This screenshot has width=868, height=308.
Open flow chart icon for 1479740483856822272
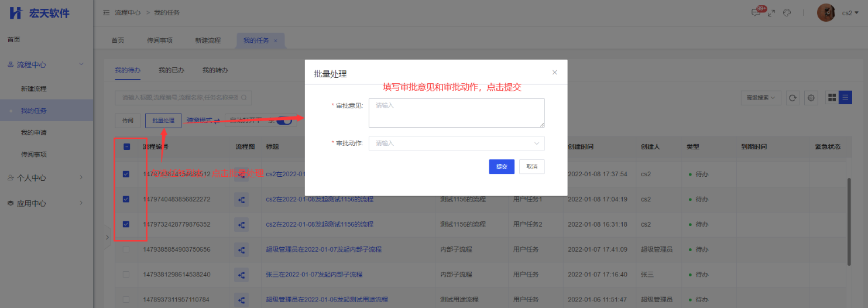click(x=242, y=200)
